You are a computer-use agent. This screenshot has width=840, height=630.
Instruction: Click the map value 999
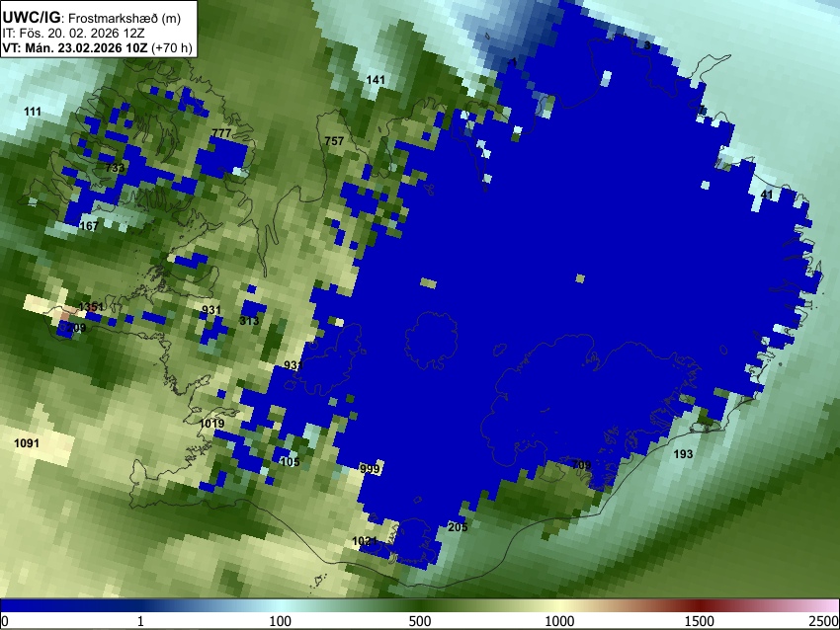click(x=370, y=469)
